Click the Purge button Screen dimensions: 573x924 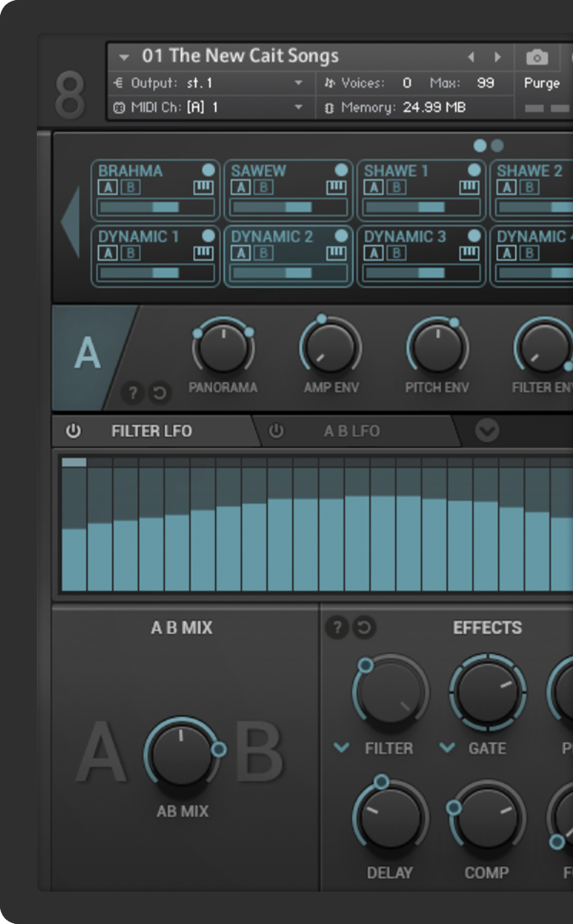[542, 83]
